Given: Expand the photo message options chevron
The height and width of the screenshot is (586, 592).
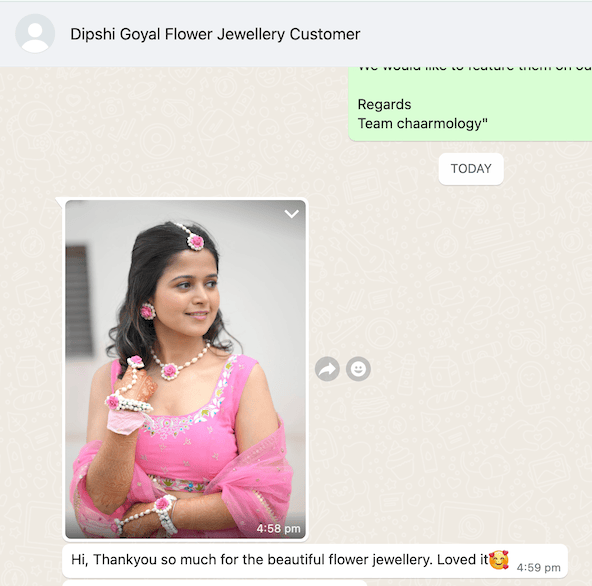Looking at the screenshot, I should pyautogui.click(x=291, y=214).
